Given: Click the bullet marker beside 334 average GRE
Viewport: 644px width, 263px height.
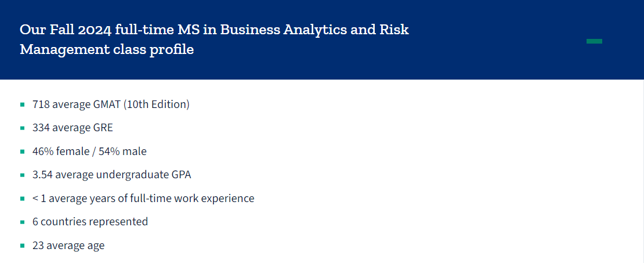Looking at the screenshot, I should pos(22,128).
